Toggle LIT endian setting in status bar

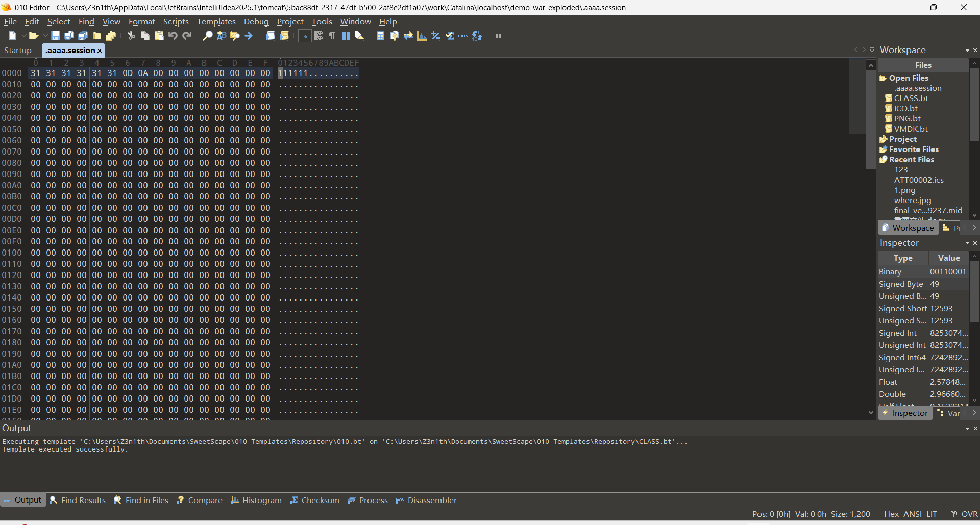click(x=932, y=514)
